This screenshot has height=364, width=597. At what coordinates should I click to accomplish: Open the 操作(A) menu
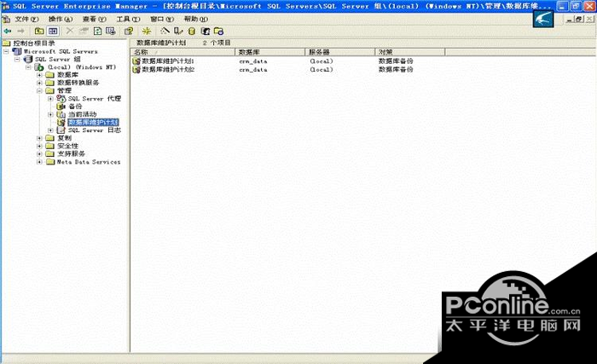coord(61,19)
